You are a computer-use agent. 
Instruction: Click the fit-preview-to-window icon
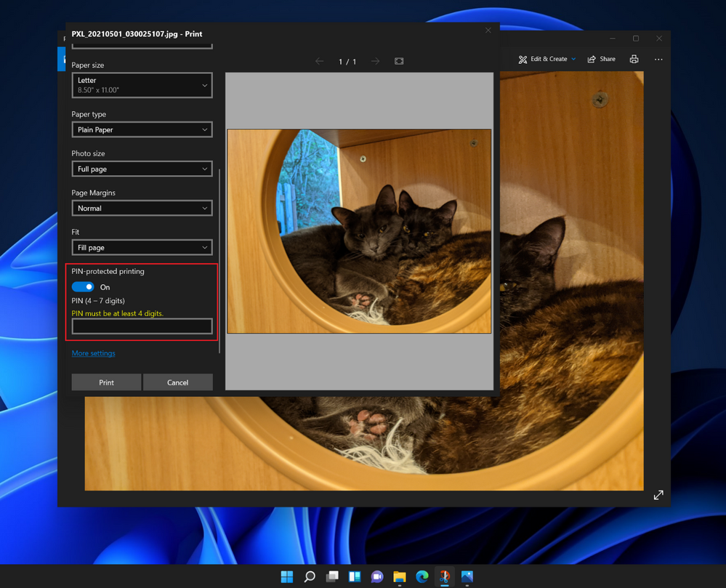(398, 61)
